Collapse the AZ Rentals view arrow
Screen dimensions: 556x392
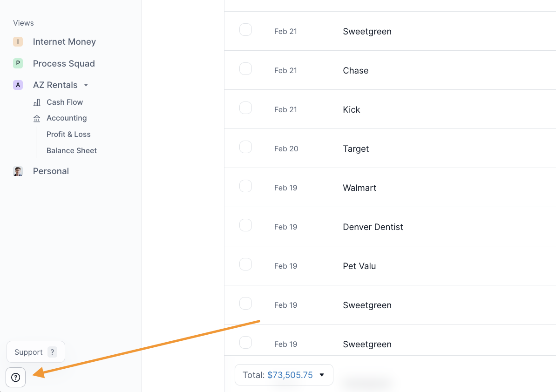click(x=86, y=85)
